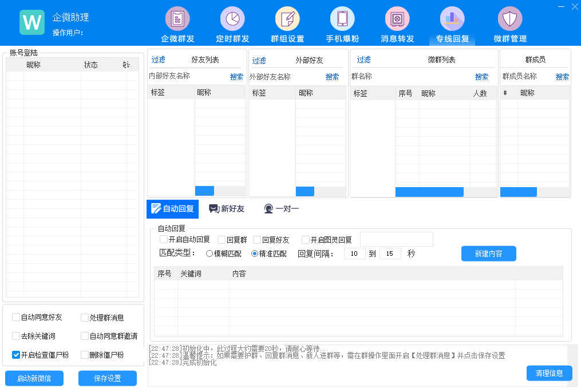Image resolution: width=581 pixels, height=392 pixels.
Task: Click the blue scrollbar under 微群列表
Action: (x=429, y=192)
